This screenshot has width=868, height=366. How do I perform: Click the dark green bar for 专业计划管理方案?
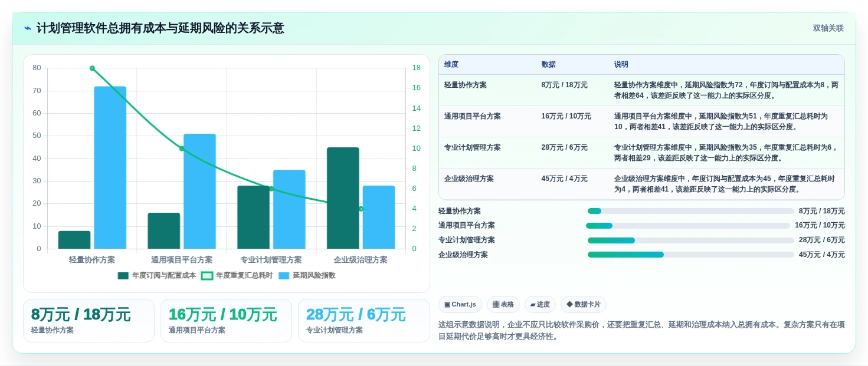(x=253, y=217)
